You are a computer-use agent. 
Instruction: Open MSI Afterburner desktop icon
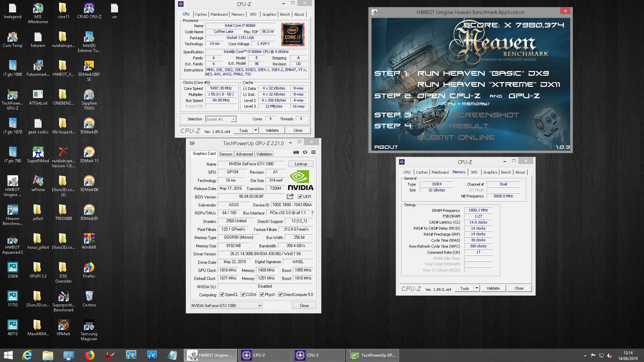click(x=38, y=13)
